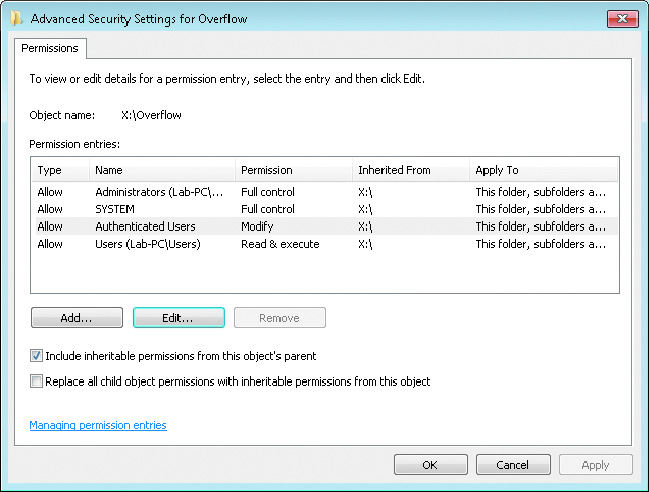The image size is (649, 492).
Task: Sort entries by the Name column header
Action: [x=162, y=170]
